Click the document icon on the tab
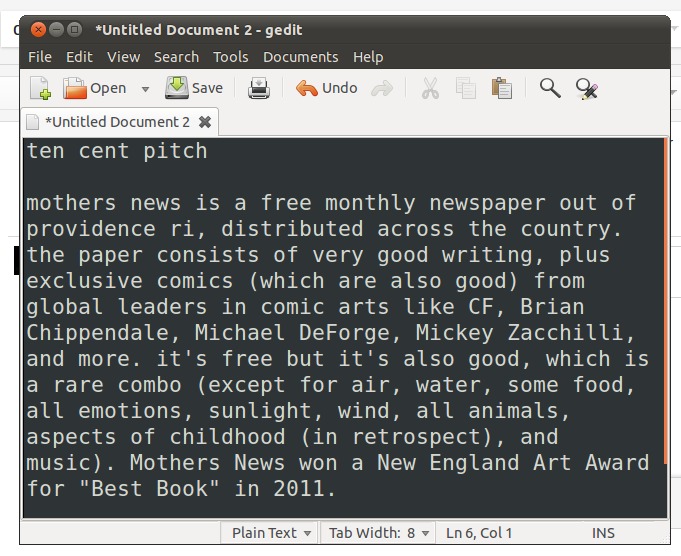681x556 pixels. pos(33,122)
